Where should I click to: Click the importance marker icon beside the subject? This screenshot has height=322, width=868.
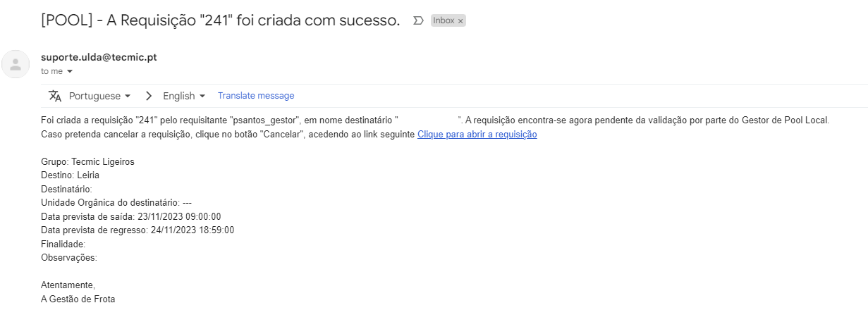(x=418, y=21)
